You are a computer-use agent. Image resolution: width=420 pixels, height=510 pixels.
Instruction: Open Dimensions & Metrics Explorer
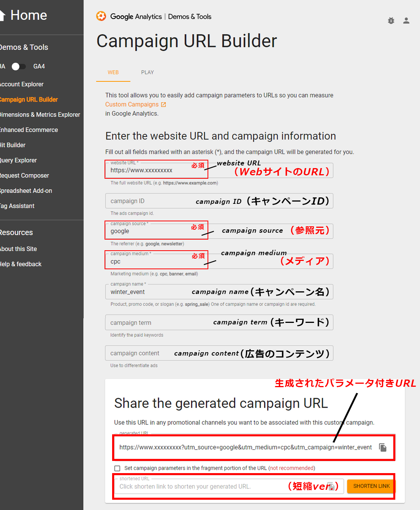tap(40, 114)
